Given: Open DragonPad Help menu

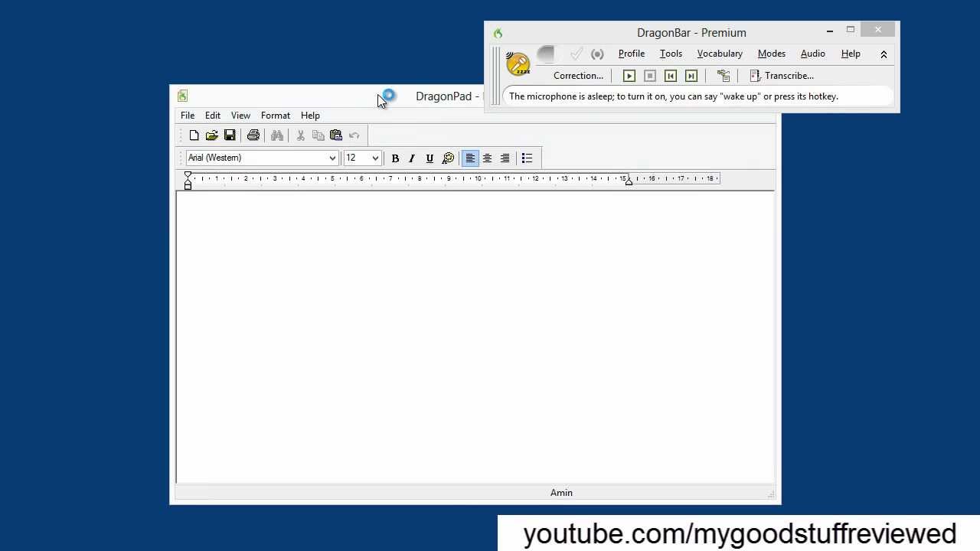Looking at the screenshot, I should [310, 116].
